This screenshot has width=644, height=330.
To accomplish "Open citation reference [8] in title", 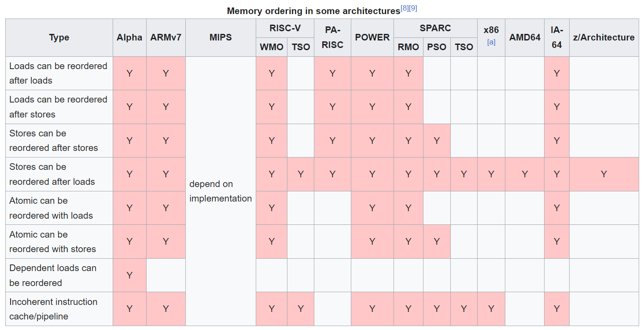I will pos(405,8).
